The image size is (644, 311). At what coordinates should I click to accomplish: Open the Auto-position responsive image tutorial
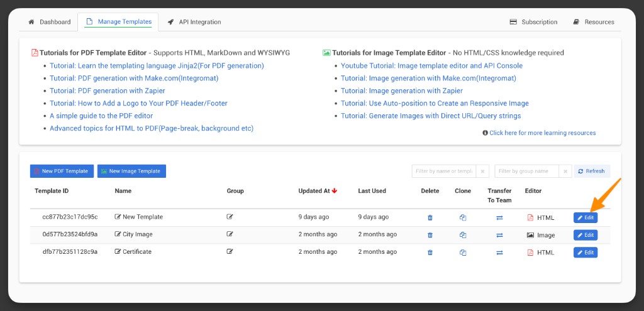click(x=435, y=104)
